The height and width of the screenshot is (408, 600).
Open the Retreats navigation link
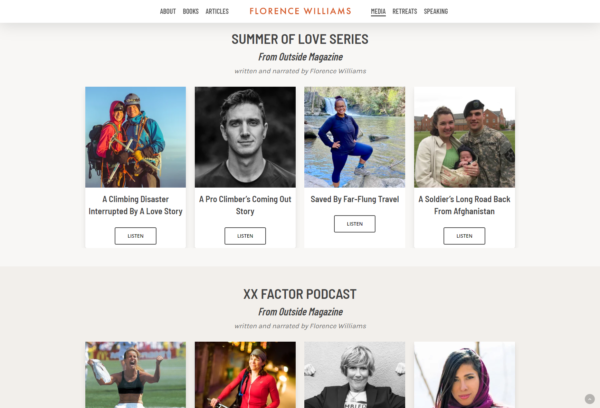pos(404,11)
